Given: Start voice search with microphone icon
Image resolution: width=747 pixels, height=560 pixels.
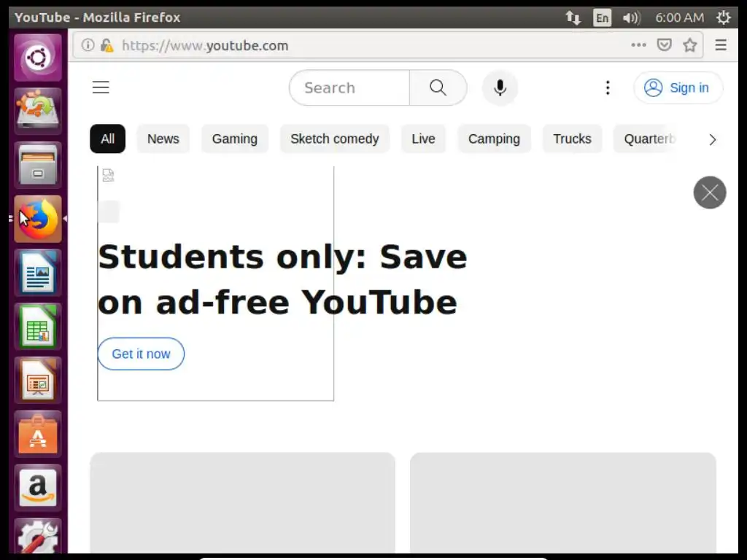Looking at the screenshot, I should pyautogui.click(x=500, y=87).
